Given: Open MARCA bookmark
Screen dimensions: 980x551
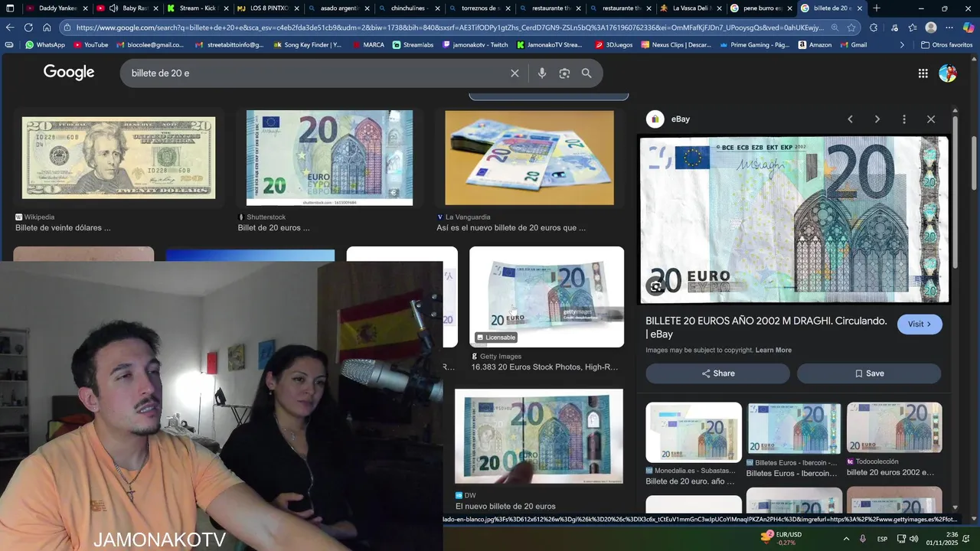Looking at the screenshot, I should (x=367, y=45).
